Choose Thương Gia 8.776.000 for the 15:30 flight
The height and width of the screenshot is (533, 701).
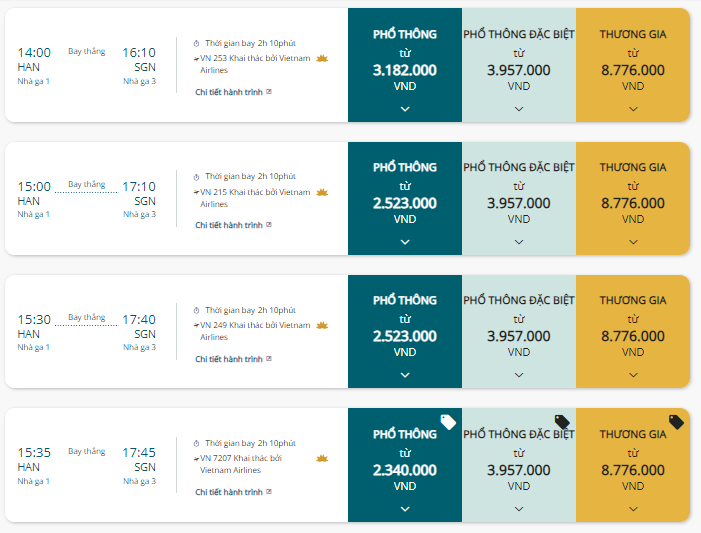(x=633, y=331)
